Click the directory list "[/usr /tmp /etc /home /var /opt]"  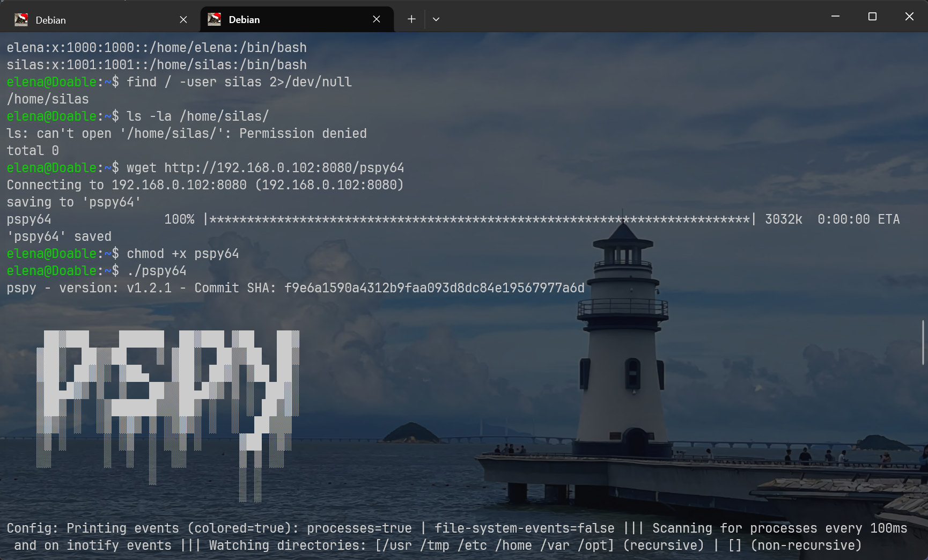coord(495,546)
